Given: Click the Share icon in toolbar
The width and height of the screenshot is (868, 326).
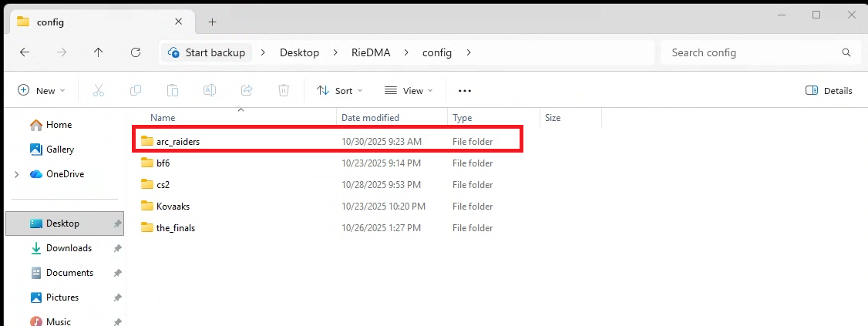Looking at the screenshot, I should (247, 90).
